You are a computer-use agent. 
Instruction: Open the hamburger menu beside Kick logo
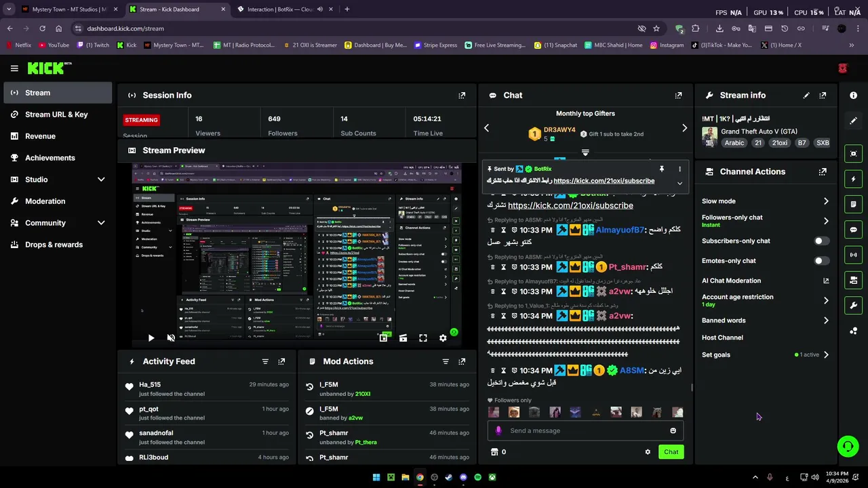(14, 68)
